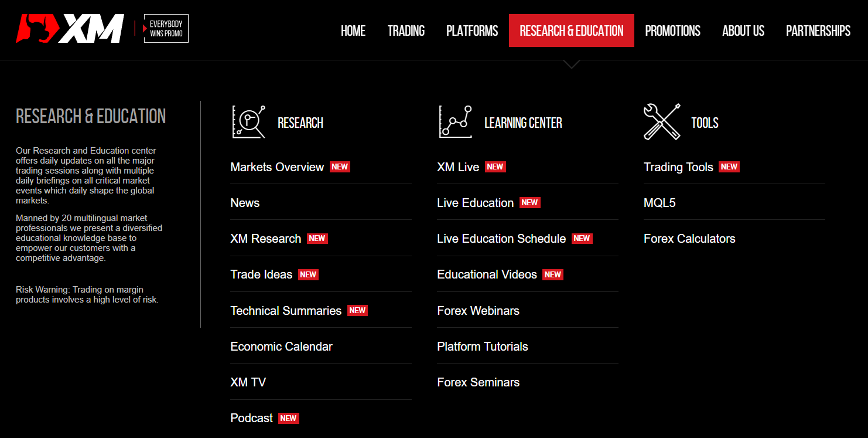Click the Tools column heading
Viewport: 868px width, 438px height.
pyautogui.click(x=705, y=123)
